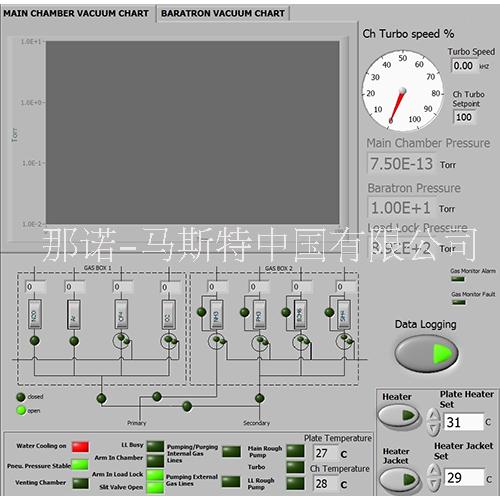Switch to Baratron Vacuum Chart tab
The image size is (500, 500).
[223, 14]
